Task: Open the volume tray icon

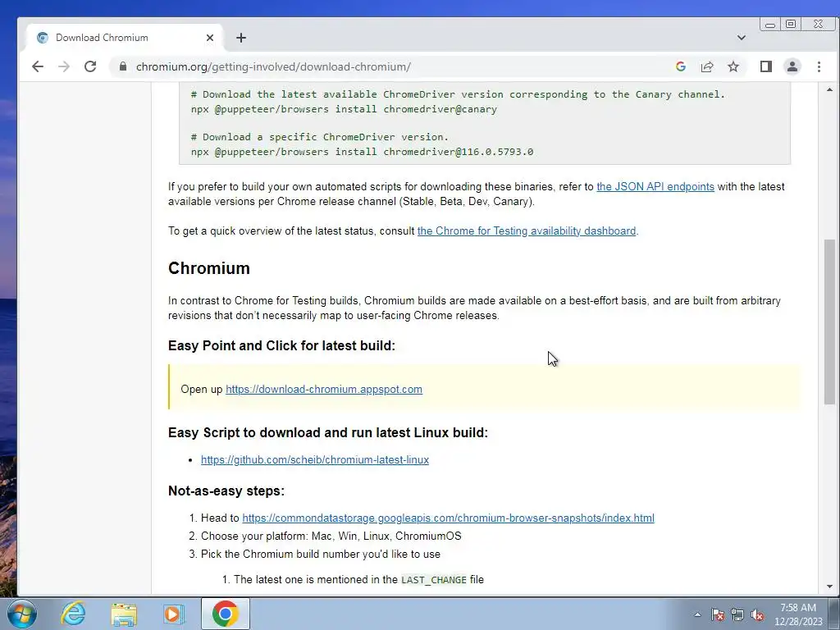Action: pyautogui.click(x=757, y=614)
